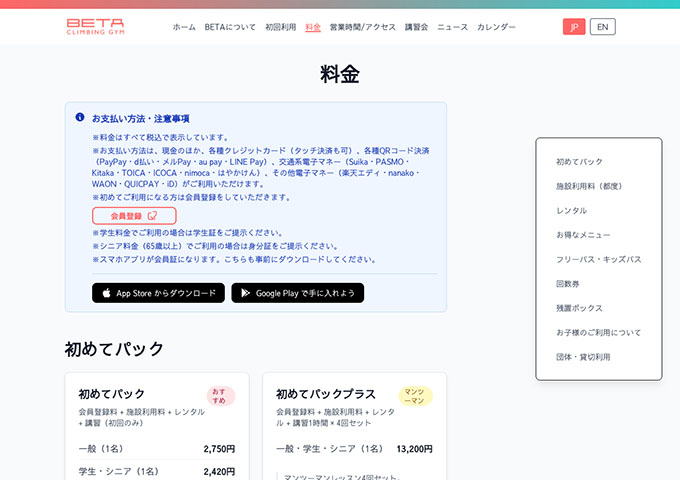This screenshot has width=680, height=480.
Task: Click the 会員登録 button
Action: (x=134, y=216)
